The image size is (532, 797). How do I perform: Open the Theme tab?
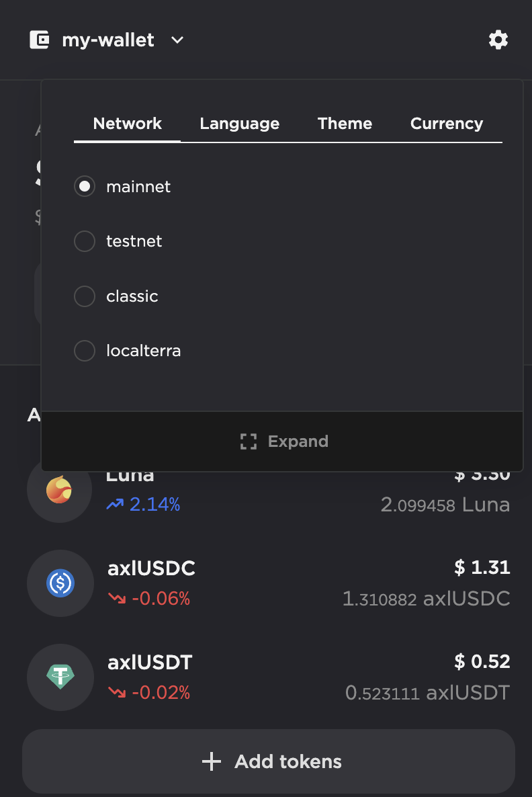[x=345, y=124]
